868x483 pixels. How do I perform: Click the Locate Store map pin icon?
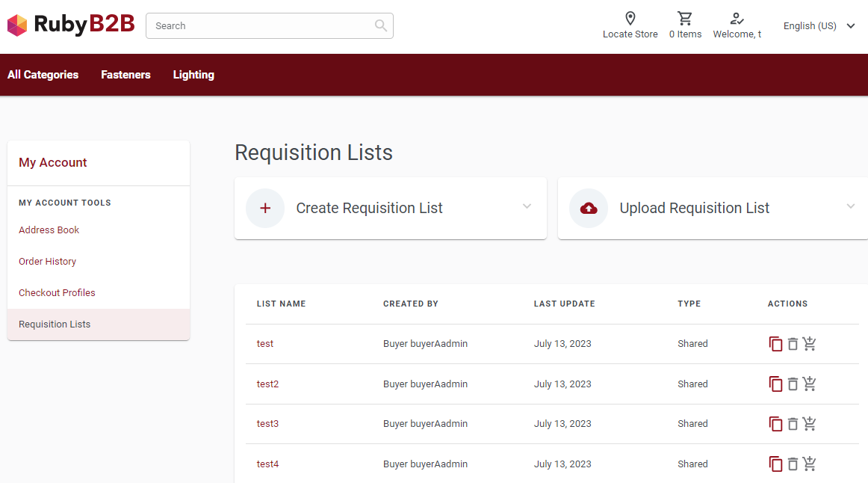tap(630, 19)
